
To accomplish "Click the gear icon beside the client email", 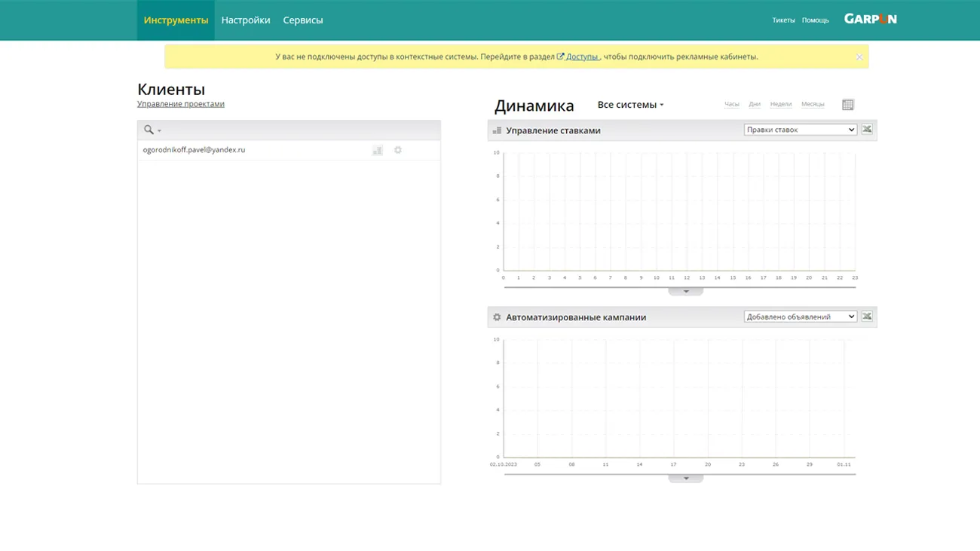I will click(398, 150).
